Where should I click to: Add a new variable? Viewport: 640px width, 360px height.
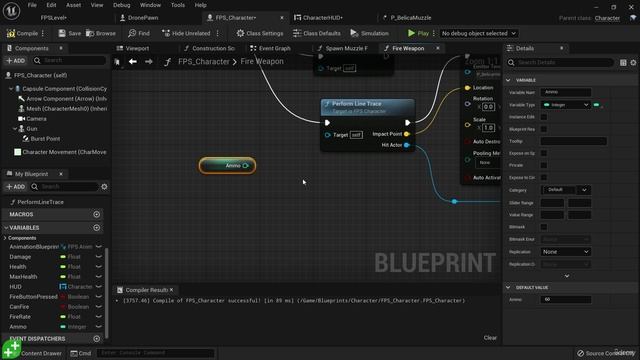(97, 228)
